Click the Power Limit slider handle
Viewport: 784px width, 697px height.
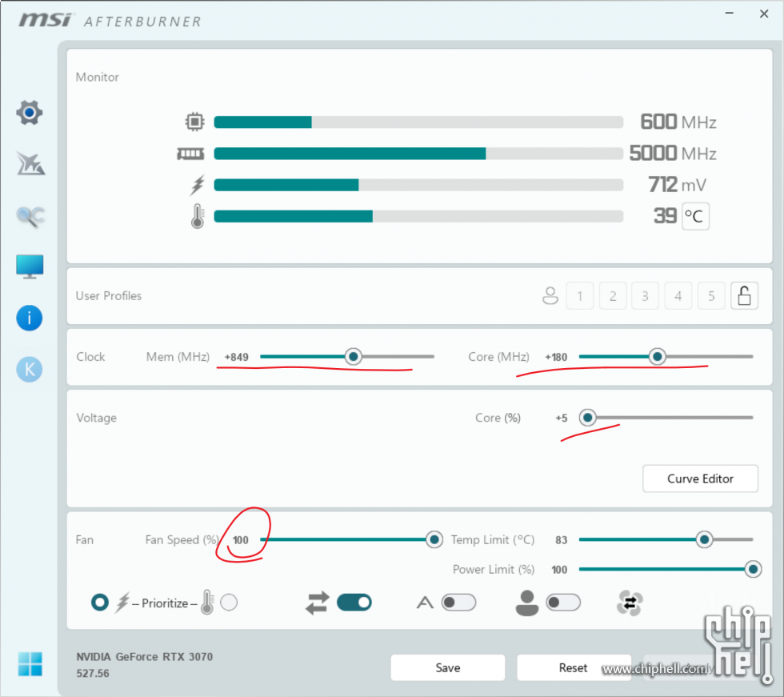click(x=753, y=569)
